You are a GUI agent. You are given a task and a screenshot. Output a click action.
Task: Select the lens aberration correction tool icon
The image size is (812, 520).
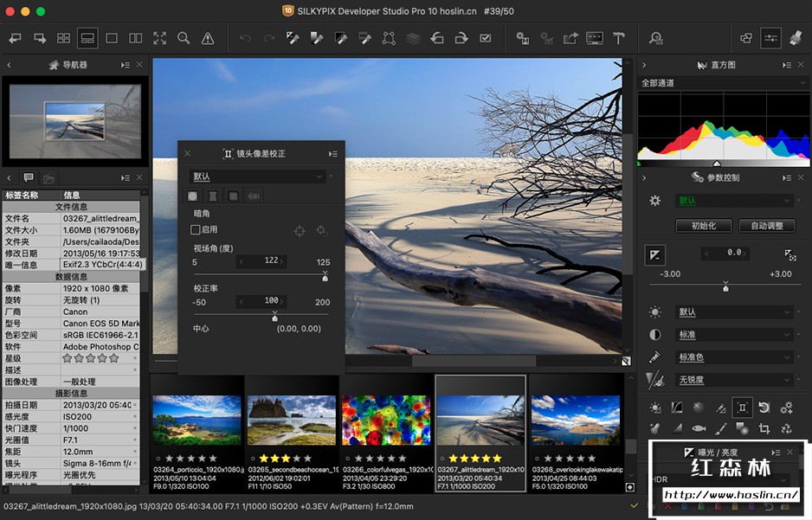[x=742, y=407]
